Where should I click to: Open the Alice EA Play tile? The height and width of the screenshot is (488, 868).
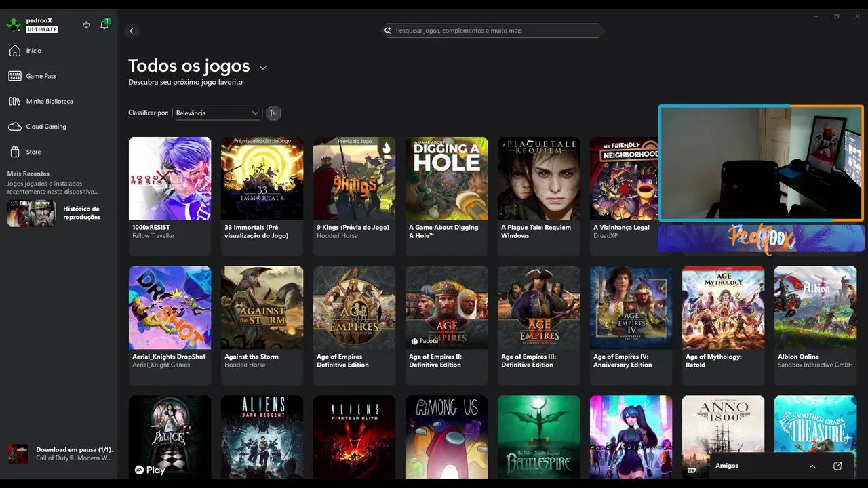170,437
